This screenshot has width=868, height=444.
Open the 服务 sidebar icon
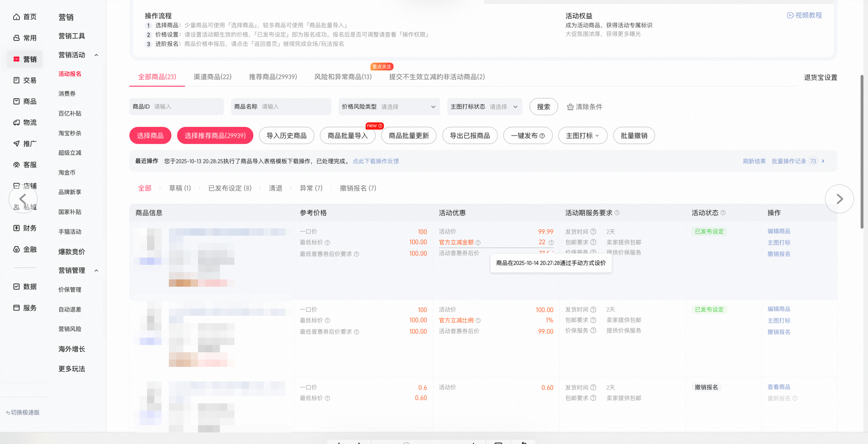coord(16,308)
